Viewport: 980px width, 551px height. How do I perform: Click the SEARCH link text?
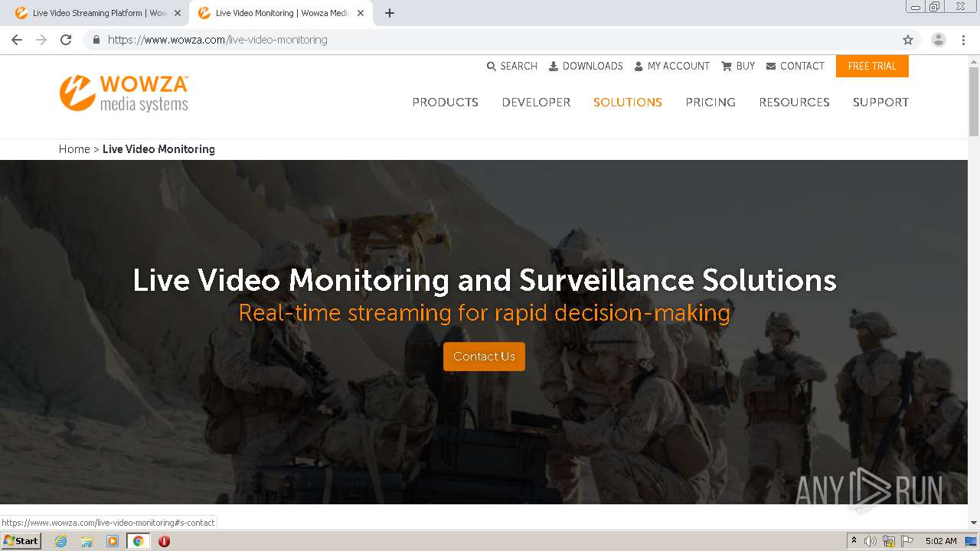[518, 67]
